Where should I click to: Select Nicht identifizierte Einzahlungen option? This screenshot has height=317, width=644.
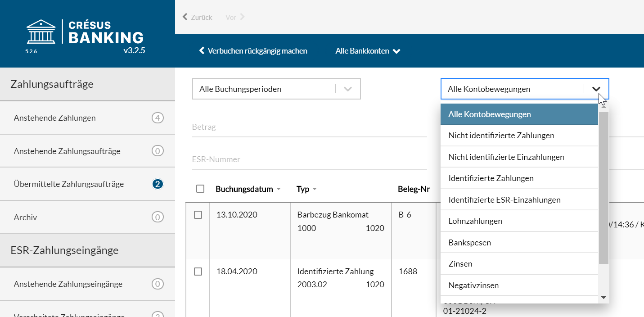coord(519,157)
